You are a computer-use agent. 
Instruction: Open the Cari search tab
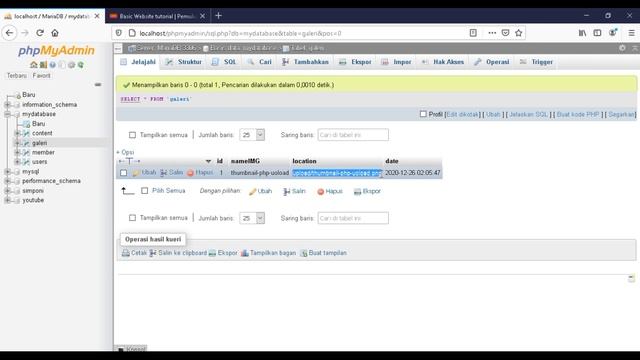(x=260, y=62)
